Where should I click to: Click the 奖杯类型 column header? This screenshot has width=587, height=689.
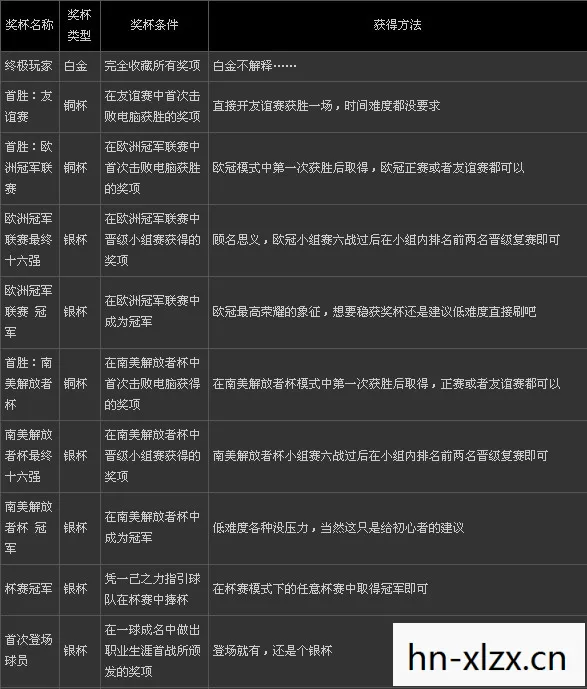point(80,25)
